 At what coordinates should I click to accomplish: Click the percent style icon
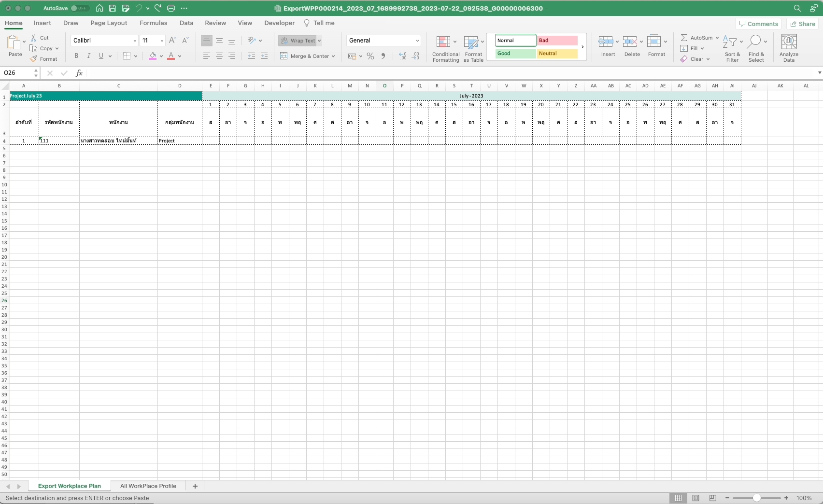[370, 56]
